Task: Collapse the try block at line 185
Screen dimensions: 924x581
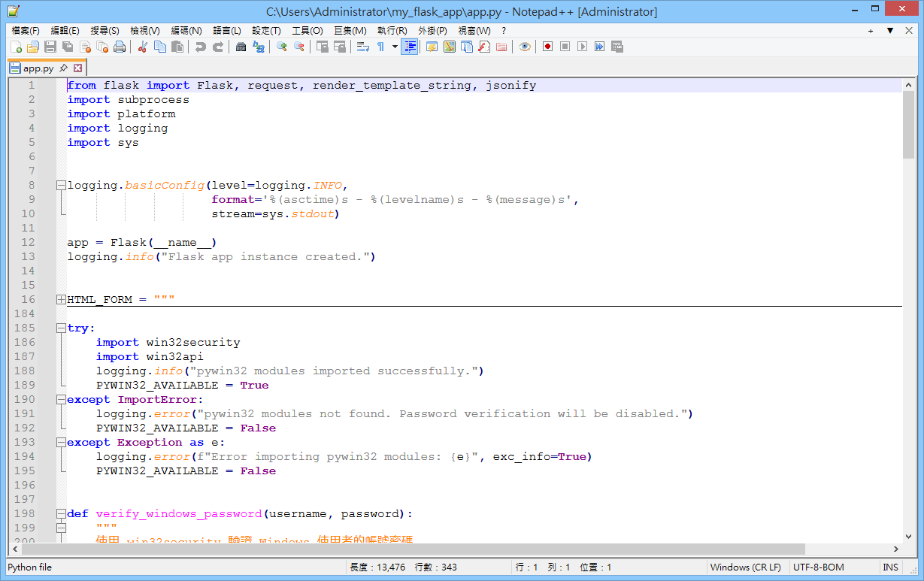Action: point(61,328)
